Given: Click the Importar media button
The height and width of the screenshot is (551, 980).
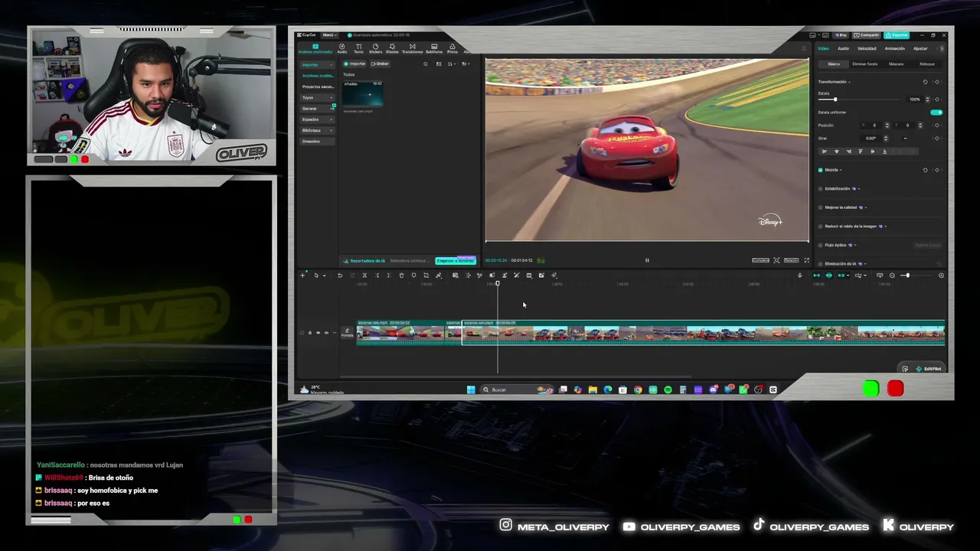Looking at the screenshot, I should point(355,64).
